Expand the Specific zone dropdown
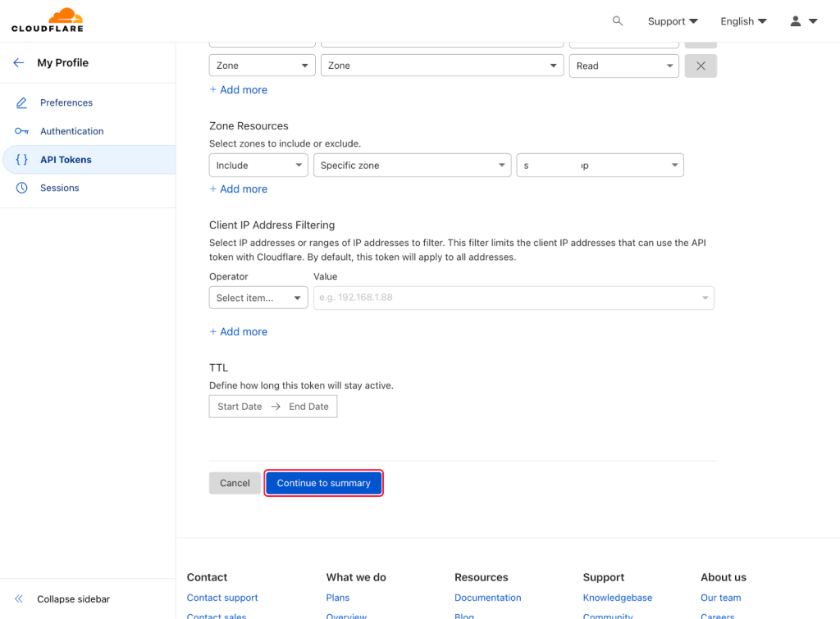Viewport: 840px width, 619px height. pos(412,166)
